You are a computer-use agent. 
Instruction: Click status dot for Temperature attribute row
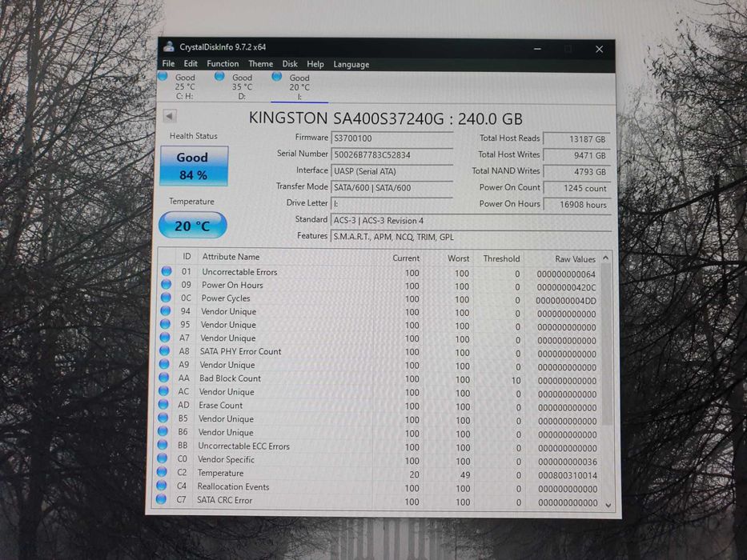(162, 472)
